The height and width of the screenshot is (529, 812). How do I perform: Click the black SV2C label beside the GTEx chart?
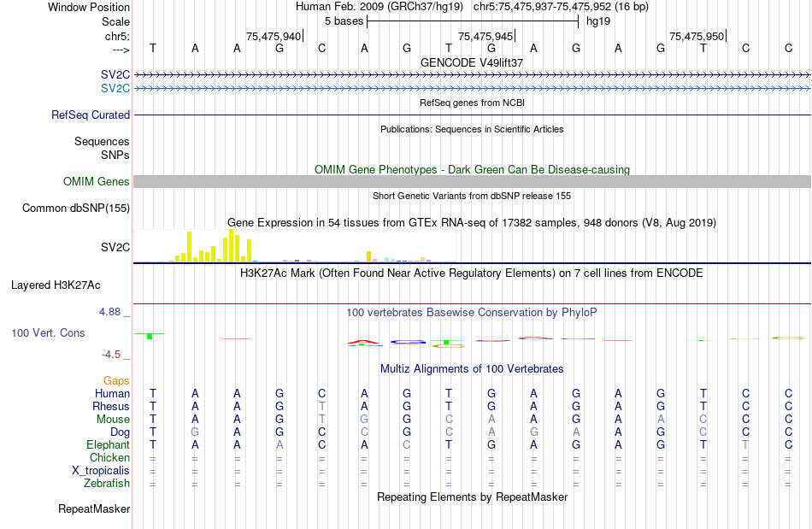point(115,248)
